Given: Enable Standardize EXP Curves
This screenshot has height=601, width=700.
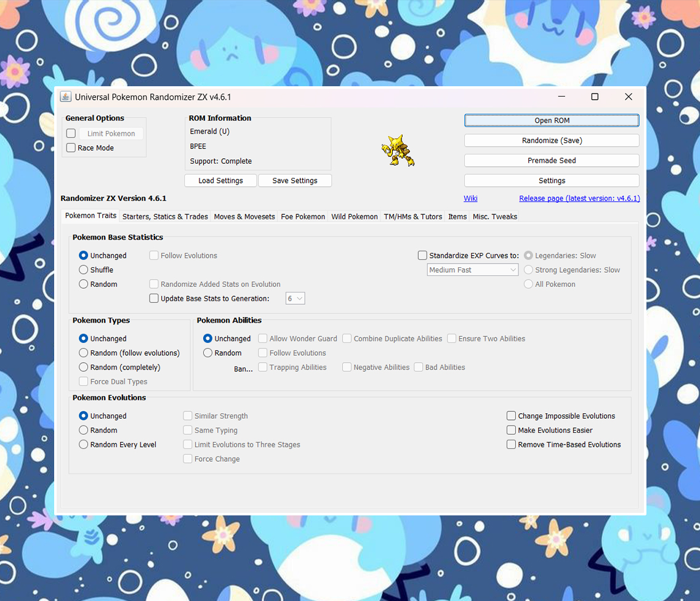Looking at the screenshot, I should [x=422, y=255].
